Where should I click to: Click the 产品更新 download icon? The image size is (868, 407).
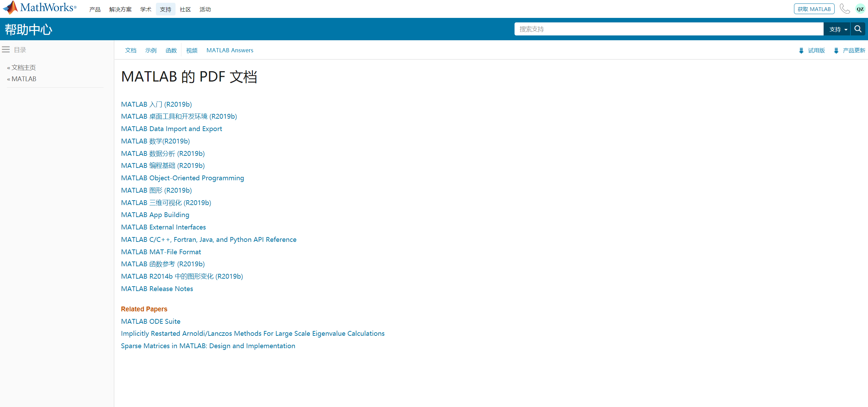tap(837, 50)
